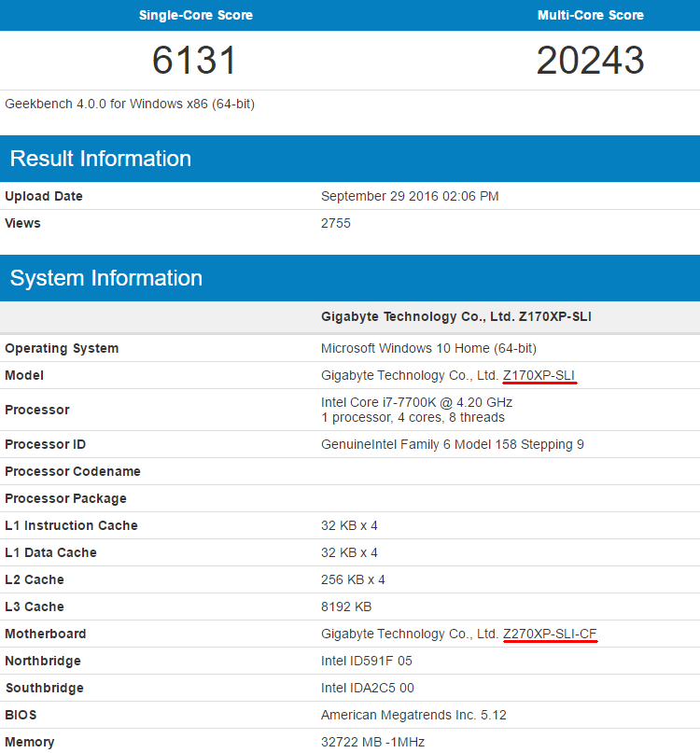Click the single-core score 6131

tap(194, 61)
